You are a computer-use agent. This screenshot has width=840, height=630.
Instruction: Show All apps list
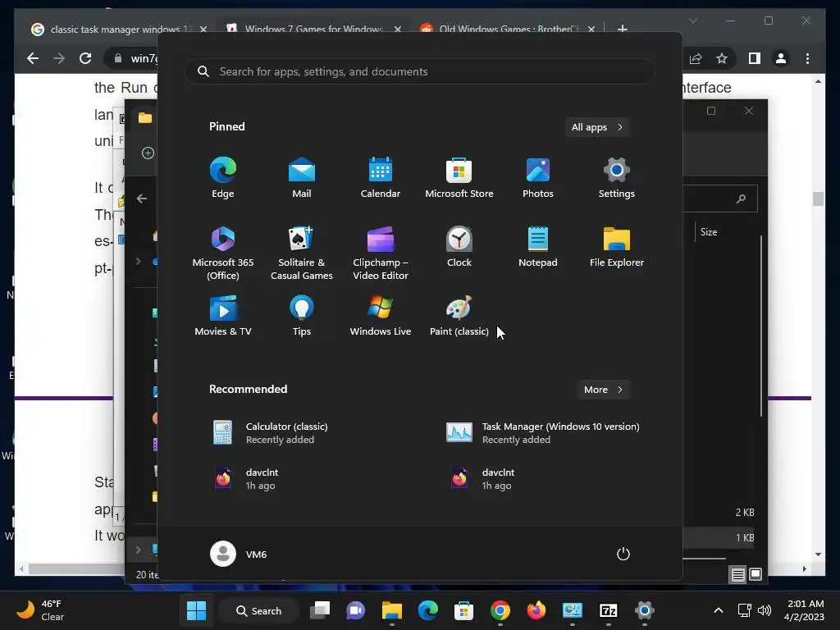tap(597, 127)
